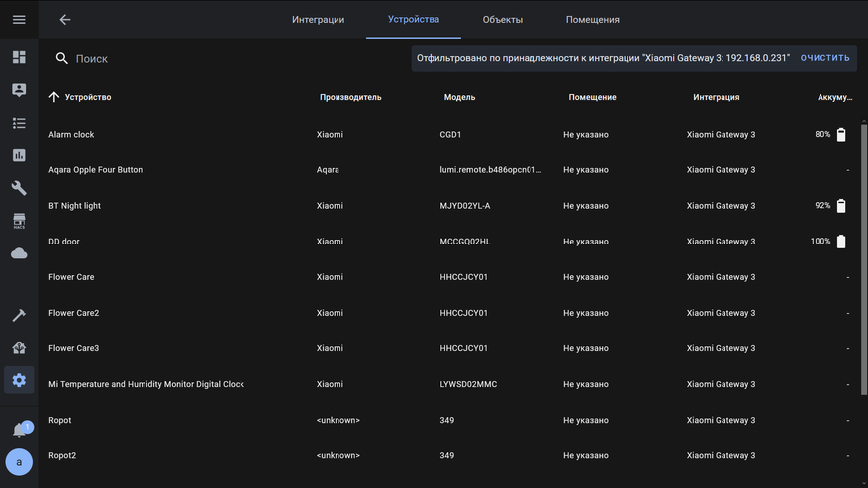This screenshot has height=488, width=868.
Task: Click model MCCGQ02HL cell
Action: pyautogui.click(x=465, y=242)
